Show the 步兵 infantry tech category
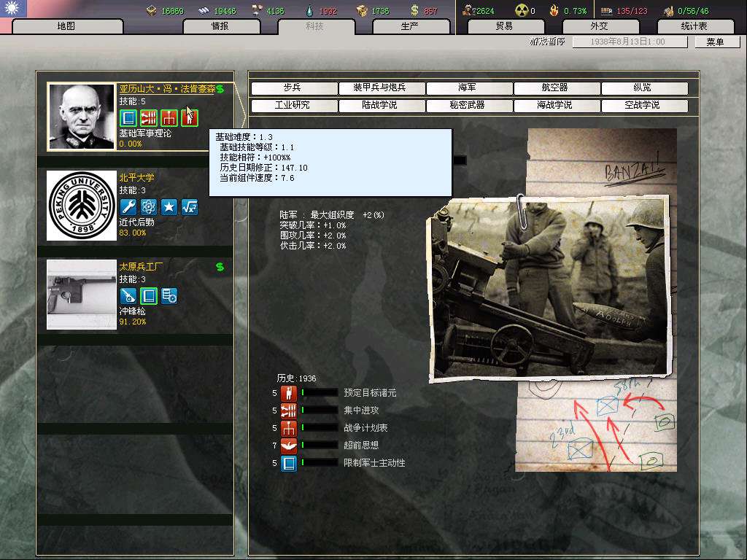Screen dimensions: 747x560 tap(293, 88)
